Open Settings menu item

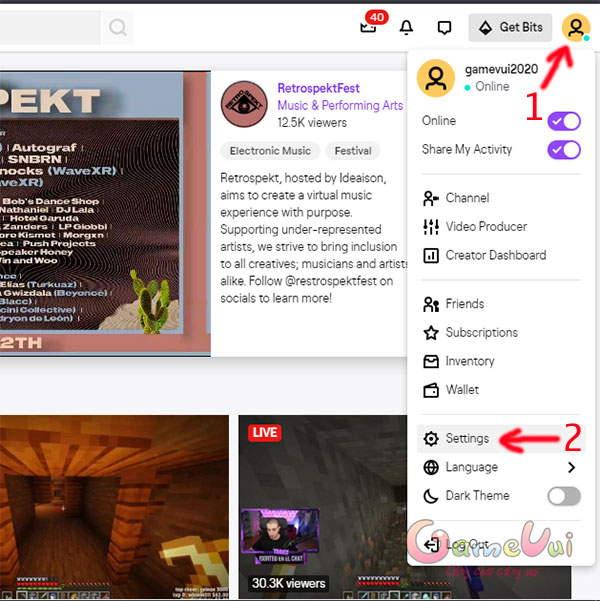[501, 438]
